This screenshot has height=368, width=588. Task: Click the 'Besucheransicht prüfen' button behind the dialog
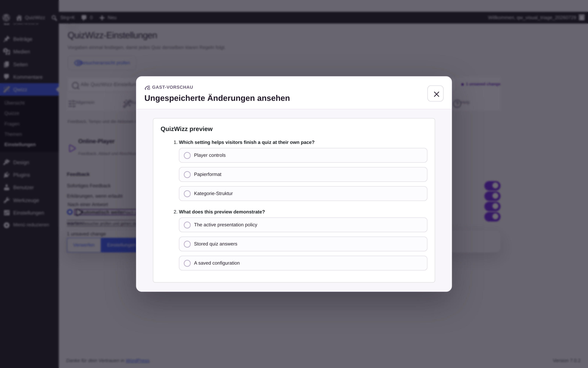[102, 63]
